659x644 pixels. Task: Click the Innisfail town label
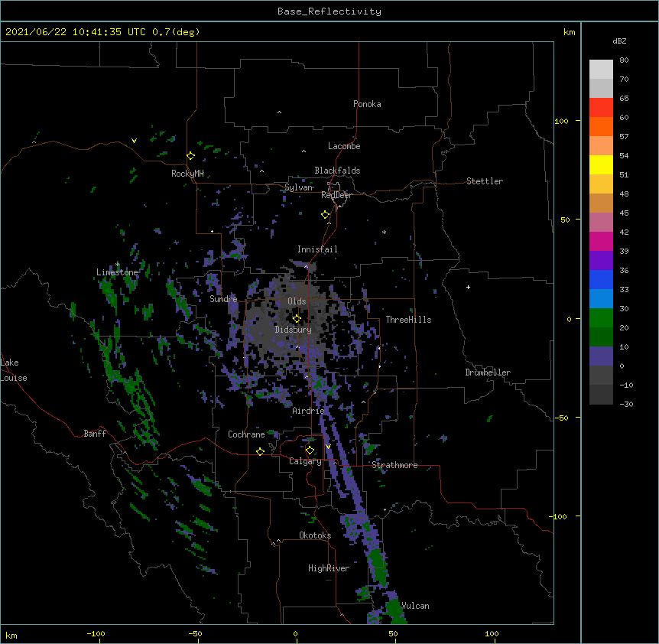pyautogui.click(x=317, y=249)
